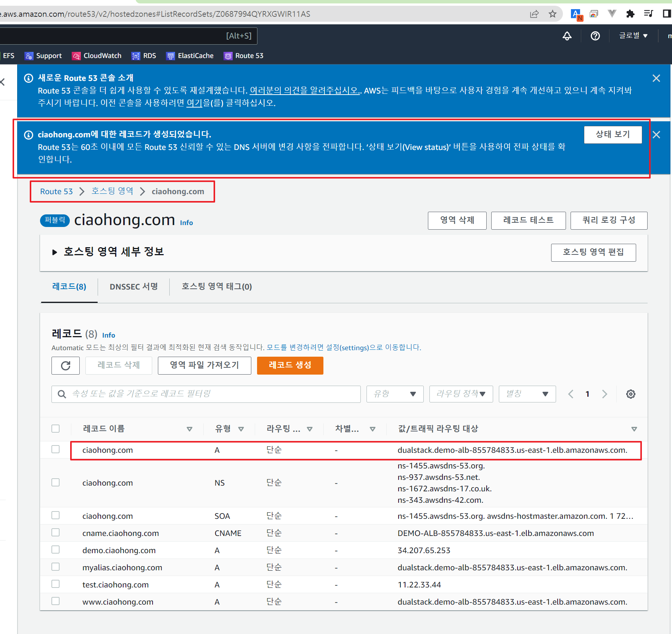Select all records checkbox in header

(56, 429)
